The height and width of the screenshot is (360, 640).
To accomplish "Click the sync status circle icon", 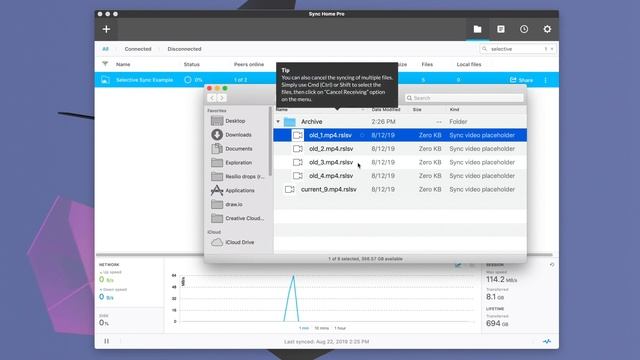I will [187, 80].
